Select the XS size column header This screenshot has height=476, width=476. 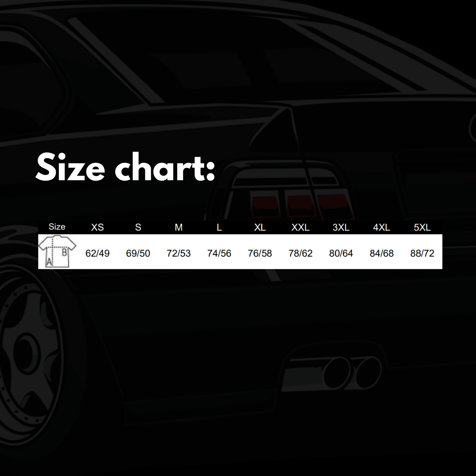[x=97, y=227]
